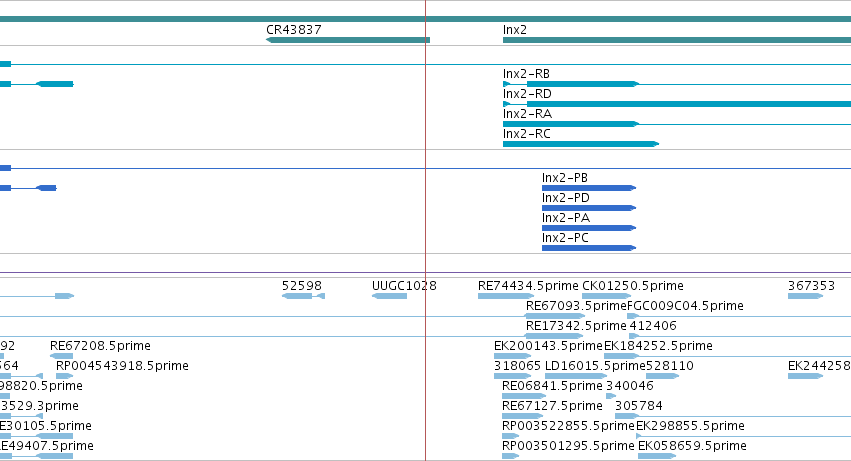The image size is (851, 461).
Task: Click the Inx2-PC protein bar
Action: click(589, 248)
